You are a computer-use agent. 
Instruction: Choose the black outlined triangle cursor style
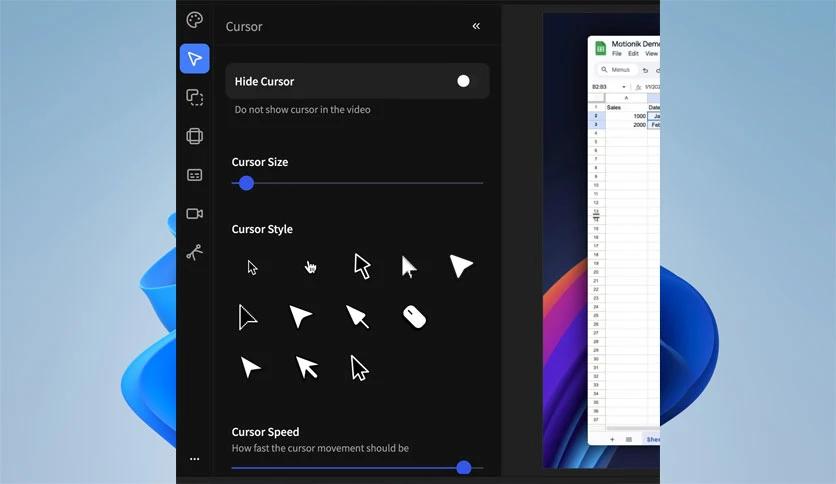[247, 317]
